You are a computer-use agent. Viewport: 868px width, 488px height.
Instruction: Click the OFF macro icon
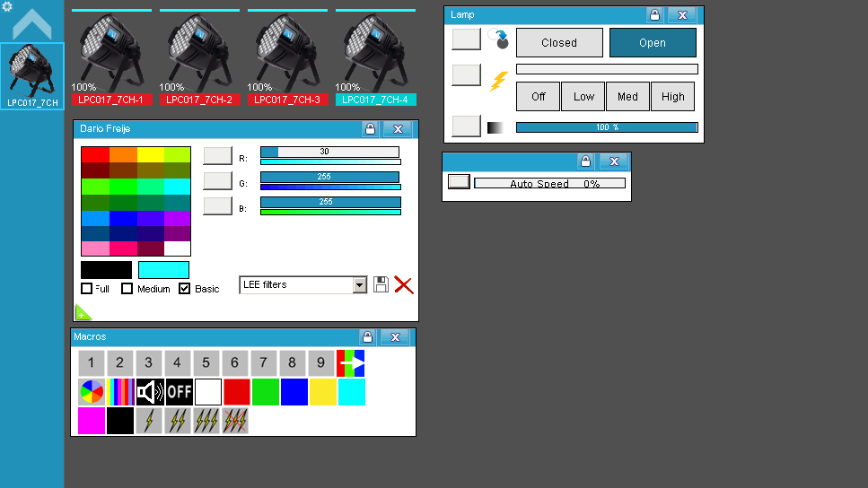click(179, 392)
